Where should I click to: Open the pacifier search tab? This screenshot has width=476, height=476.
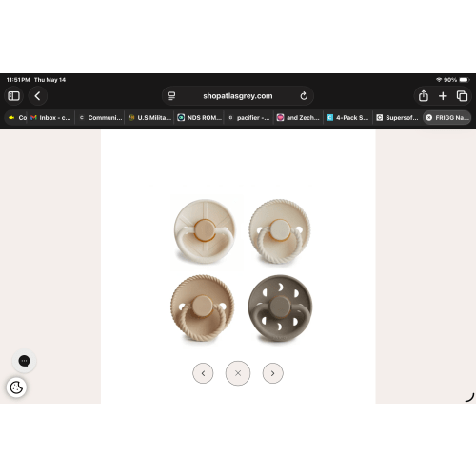tap(249, 118)
